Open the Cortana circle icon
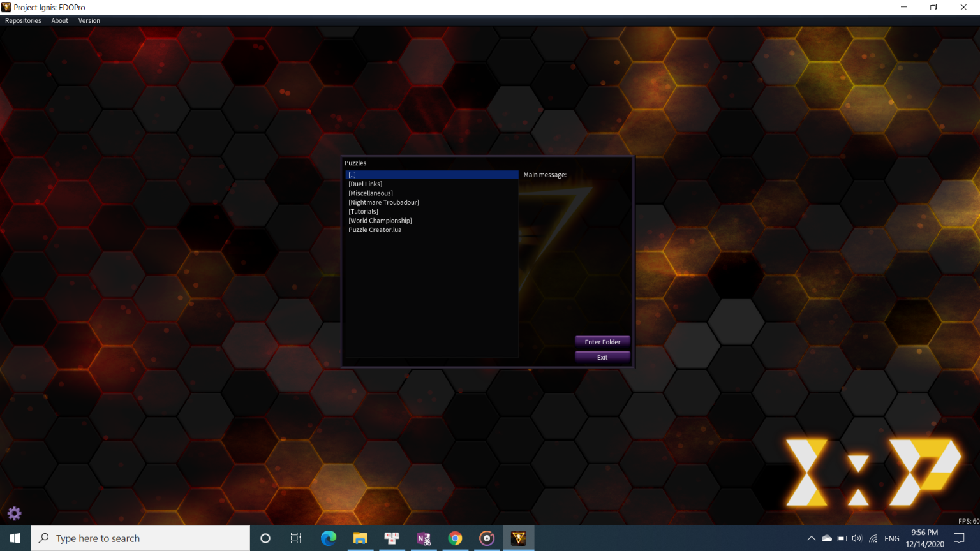Image resolution: width=980 pixels, height=551 pixels. click(265, 538)
